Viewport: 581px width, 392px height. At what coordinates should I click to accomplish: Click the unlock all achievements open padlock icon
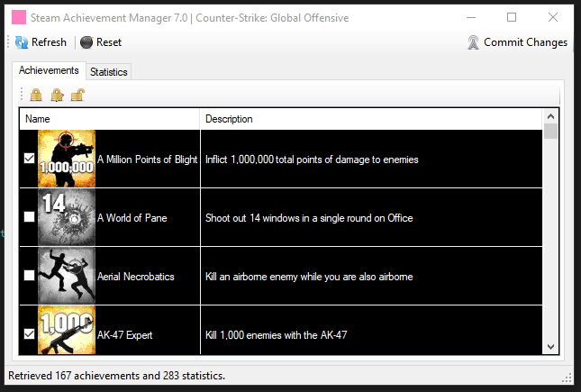coord(77,95)
